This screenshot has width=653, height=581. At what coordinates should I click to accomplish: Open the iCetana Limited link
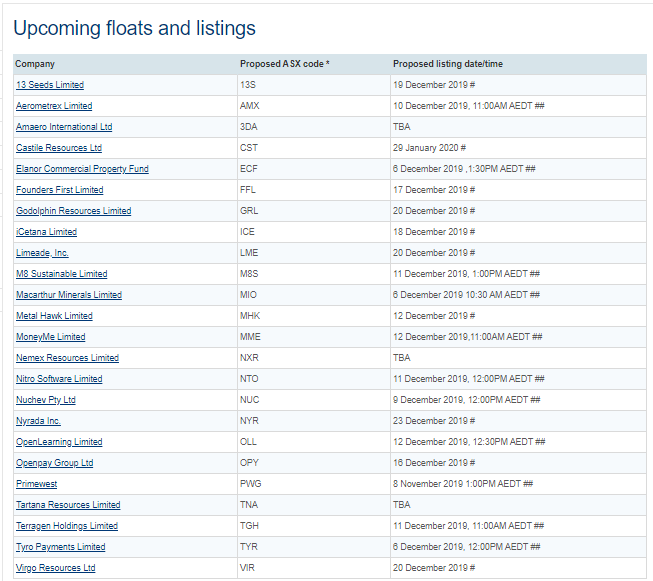47,232
